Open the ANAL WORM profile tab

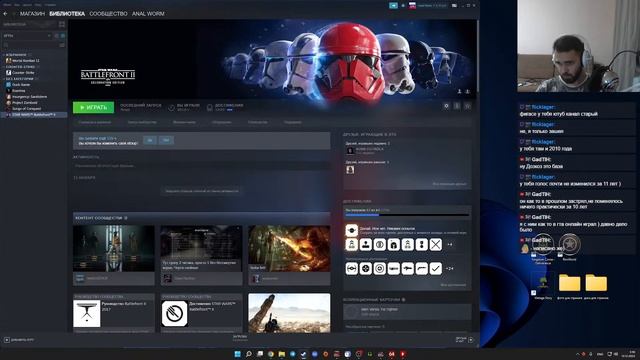pos(148,14)
